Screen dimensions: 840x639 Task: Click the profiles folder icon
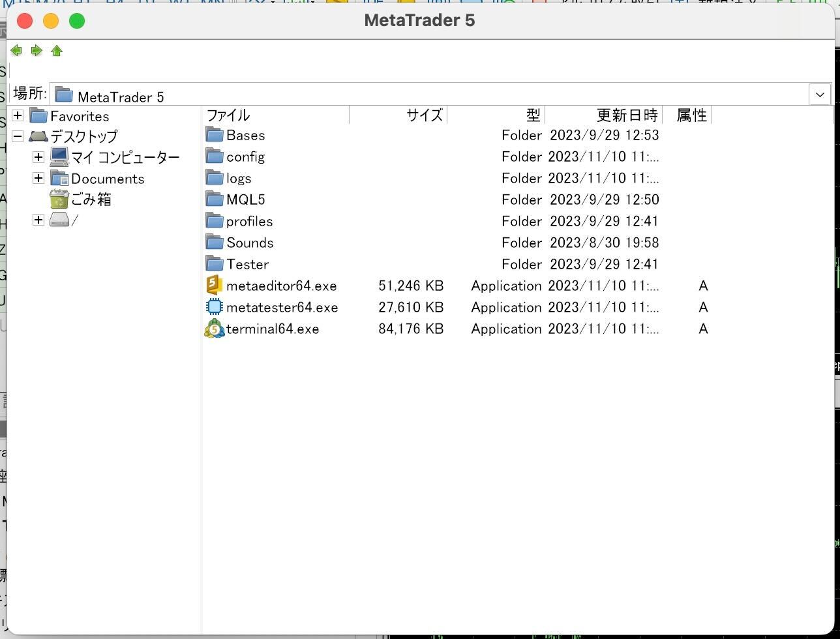coord(215,220)
